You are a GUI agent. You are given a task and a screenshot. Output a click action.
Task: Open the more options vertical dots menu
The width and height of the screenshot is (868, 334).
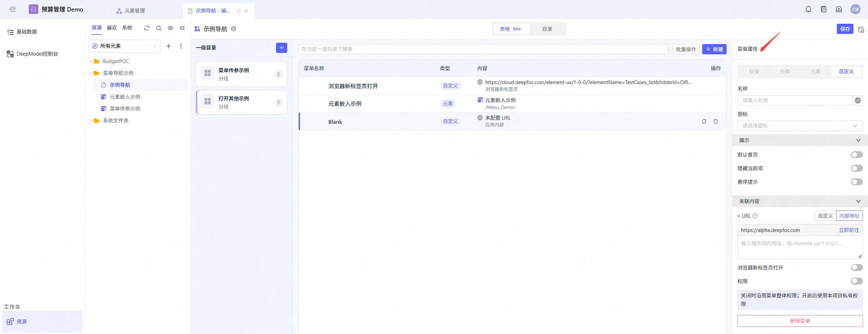[x=181, y=46]
